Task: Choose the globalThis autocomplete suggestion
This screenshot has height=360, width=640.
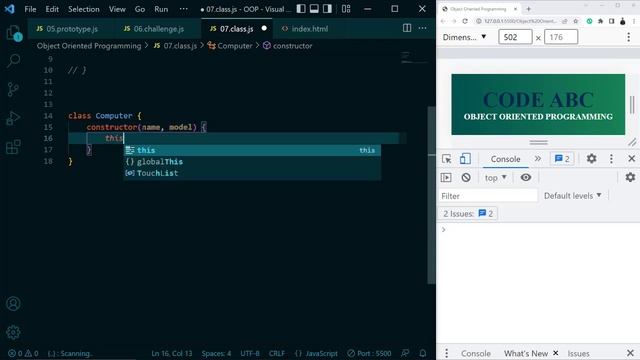Action: tap(252, 162)
